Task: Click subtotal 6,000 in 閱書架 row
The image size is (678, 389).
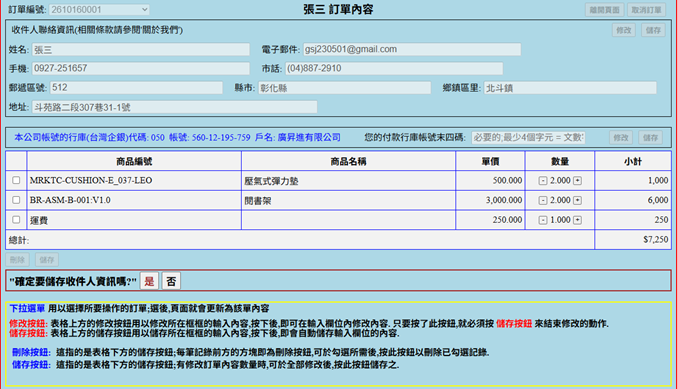Action: [658, 200]
